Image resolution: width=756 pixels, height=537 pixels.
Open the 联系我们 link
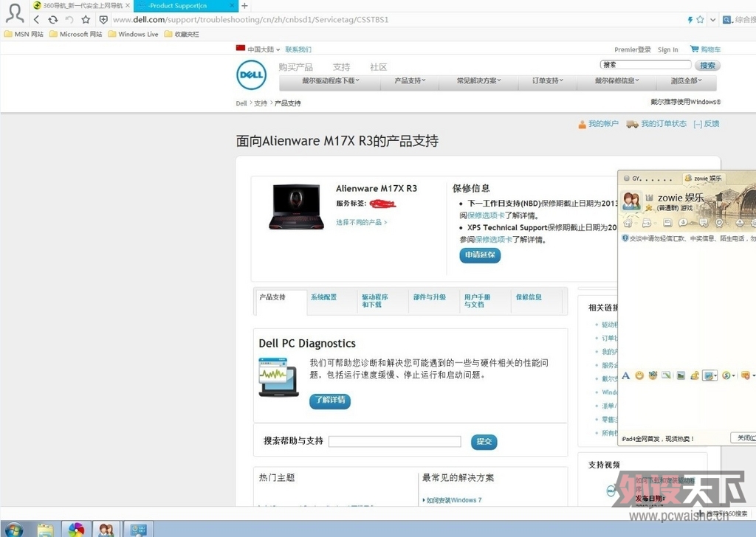(x=298, y=49)
